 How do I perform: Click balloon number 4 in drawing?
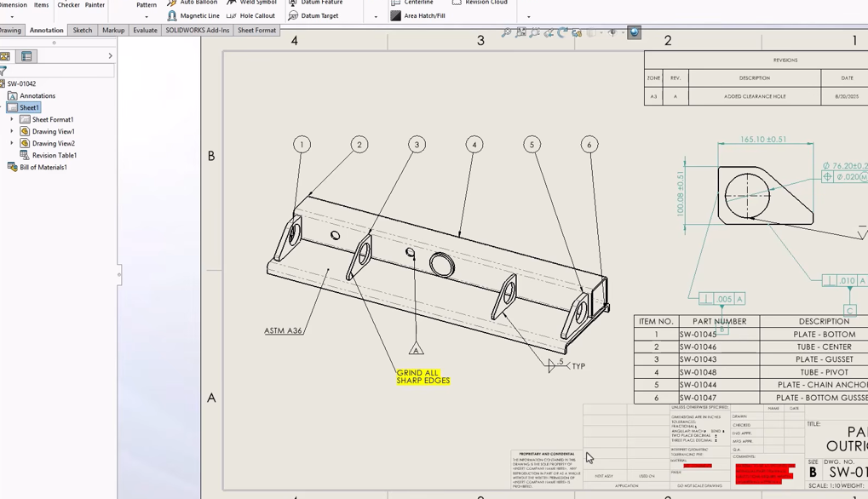[474, 145]
